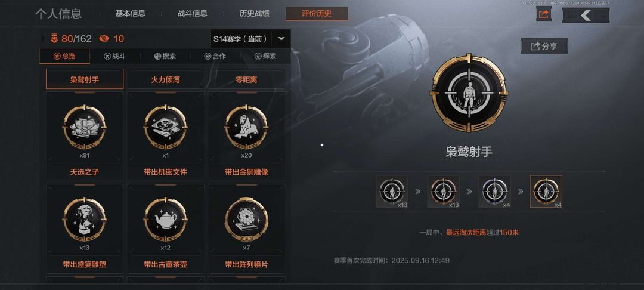Switch to the 搜索 category tab
Image resolution: width=644 pixels, height=290 pixels.
(x=165, y=56)
